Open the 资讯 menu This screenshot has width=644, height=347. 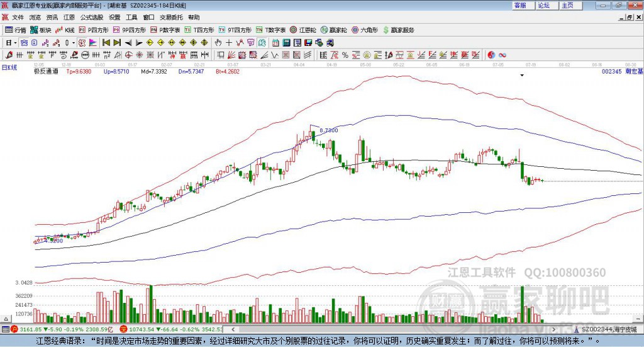[52, 17]
